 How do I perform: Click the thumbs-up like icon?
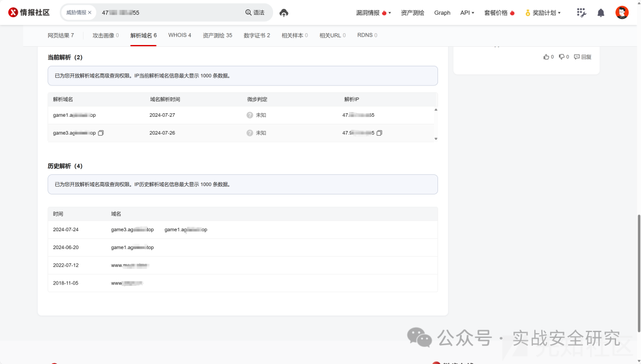coord(546,57)
